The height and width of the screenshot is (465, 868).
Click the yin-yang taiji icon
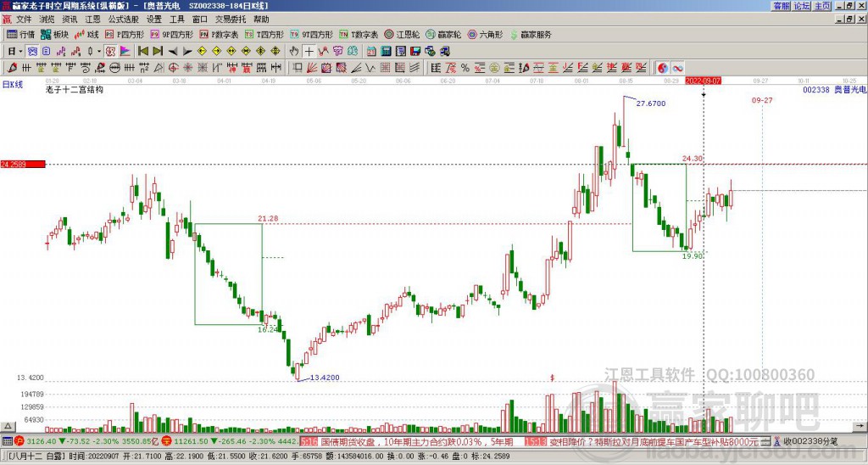coord(663,68)
